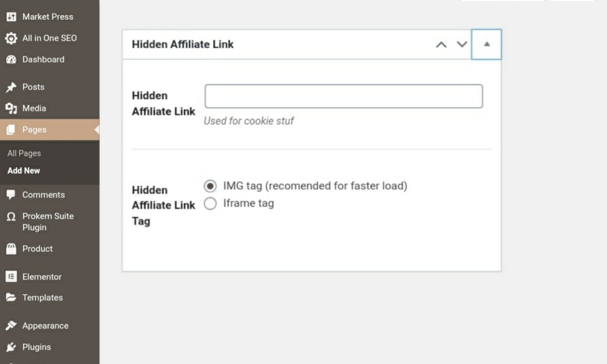Select the IMG tag radio option
607x364 pixels.
point(210,186)
